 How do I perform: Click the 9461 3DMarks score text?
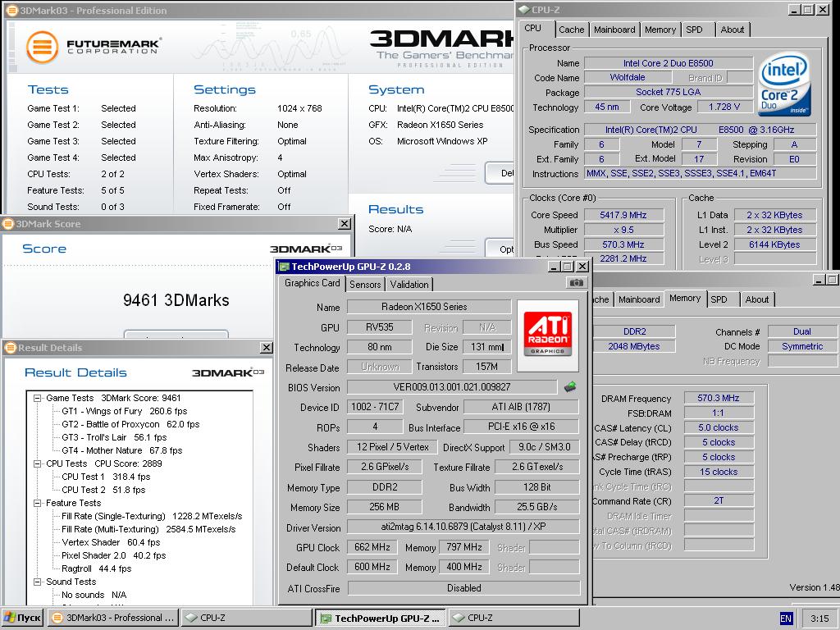coord(176,300)
